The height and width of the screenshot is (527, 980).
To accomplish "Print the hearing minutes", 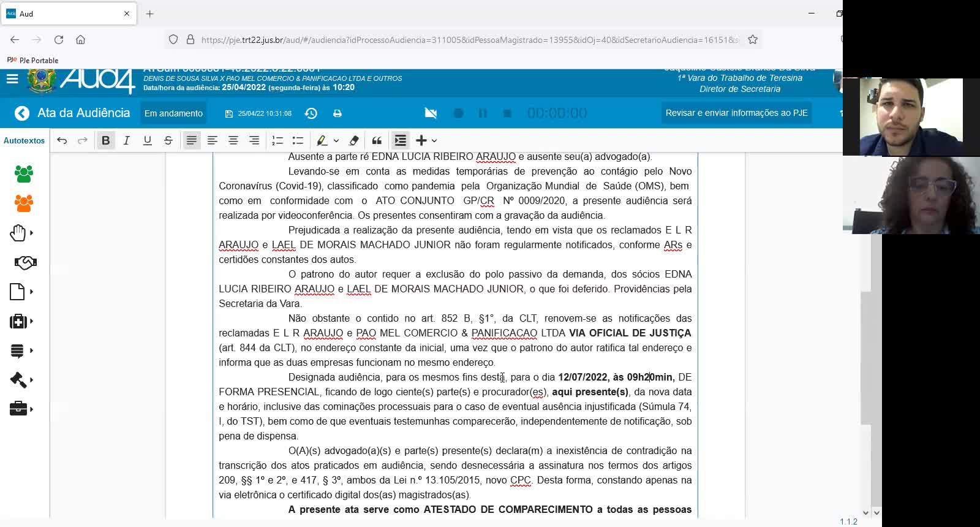I will click(x=337, y=113).
